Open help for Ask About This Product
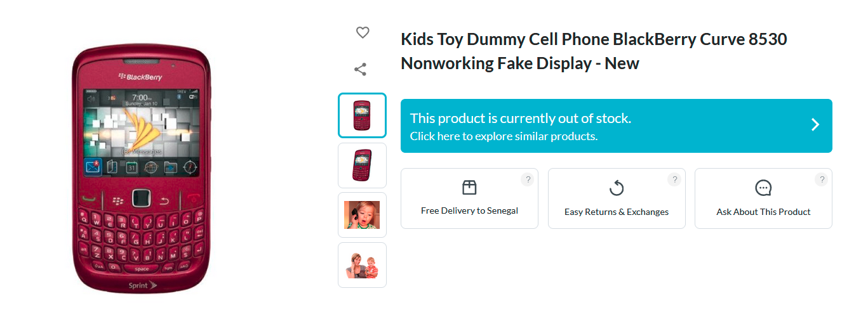This screenshot has width=868, height=324. coord(822,179)
